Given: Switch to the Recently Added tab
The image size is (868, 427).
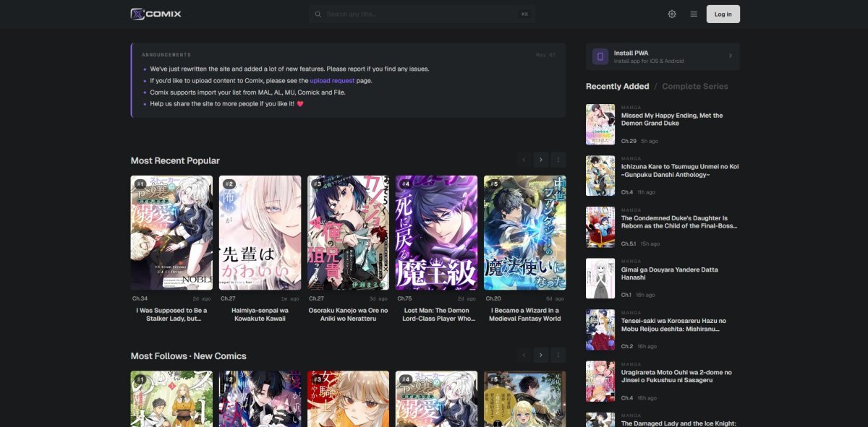Looking at the screenshot, I should (x=618, y=86).
